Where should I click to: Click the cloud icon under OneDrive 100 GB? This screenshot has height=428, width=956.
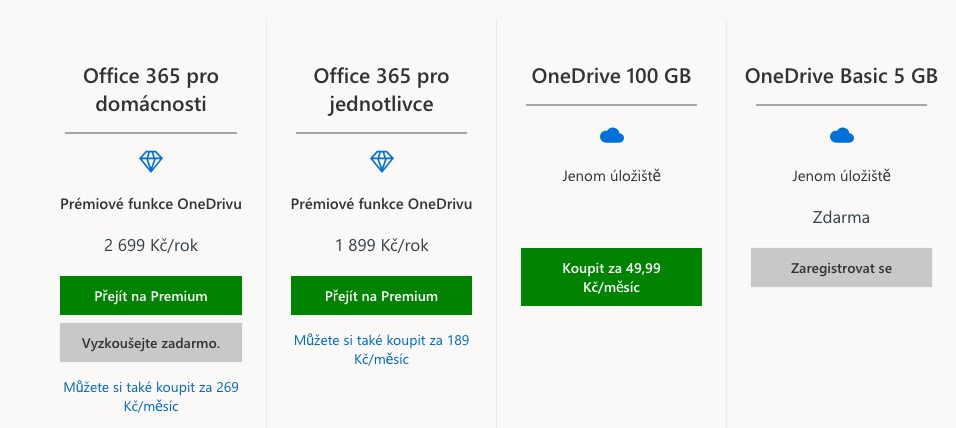(611, 135)
